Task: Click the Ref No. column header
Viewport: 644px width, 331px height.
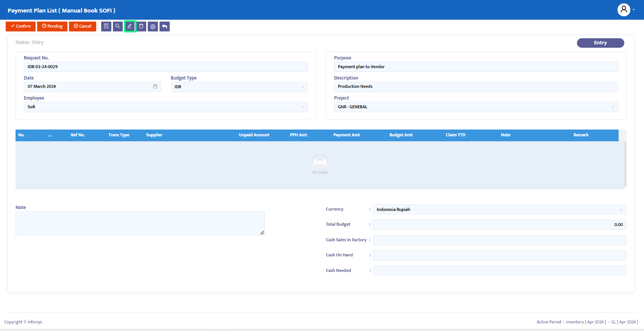Action: coord(78,135)
